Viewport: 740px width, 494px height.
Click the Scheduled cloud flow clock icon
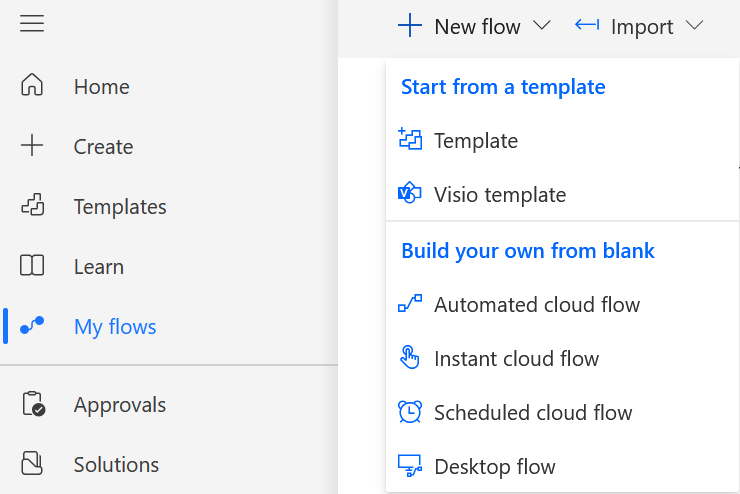(x=410, y=411)
